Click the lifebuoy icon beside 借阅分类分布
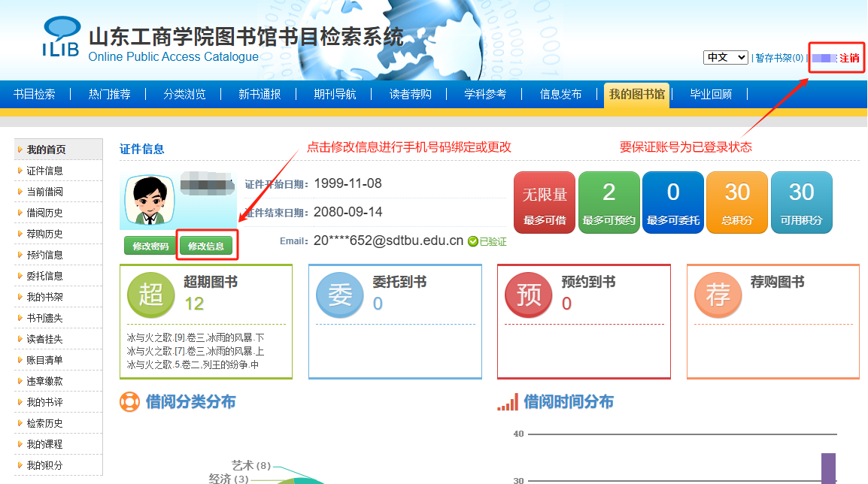This screenshot has height=484, width=868. (129, 401)
